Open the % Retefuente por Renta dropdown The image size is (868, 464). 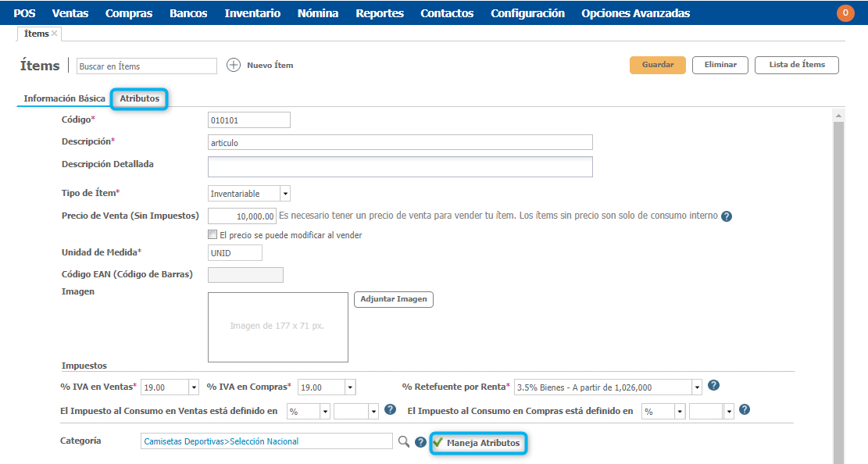(697, 387)
